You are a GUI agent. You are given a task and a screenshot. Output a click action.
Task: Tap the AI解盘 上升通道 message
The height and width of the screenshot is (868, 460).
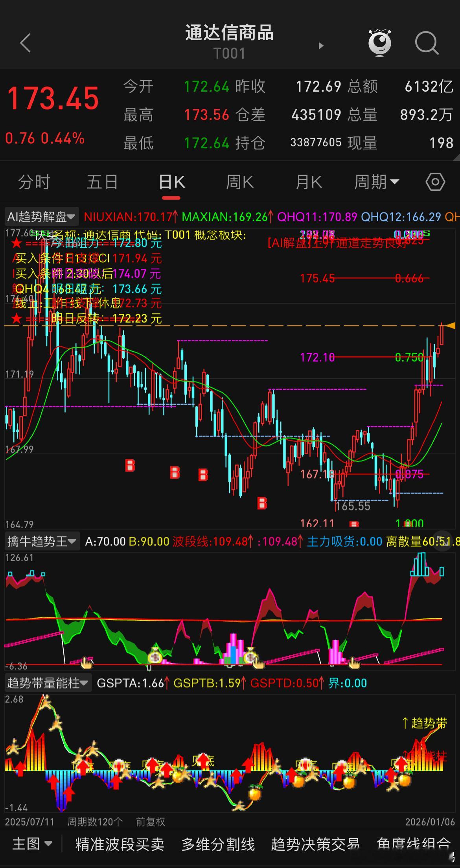pyautogui.click(x=337, y=243)
